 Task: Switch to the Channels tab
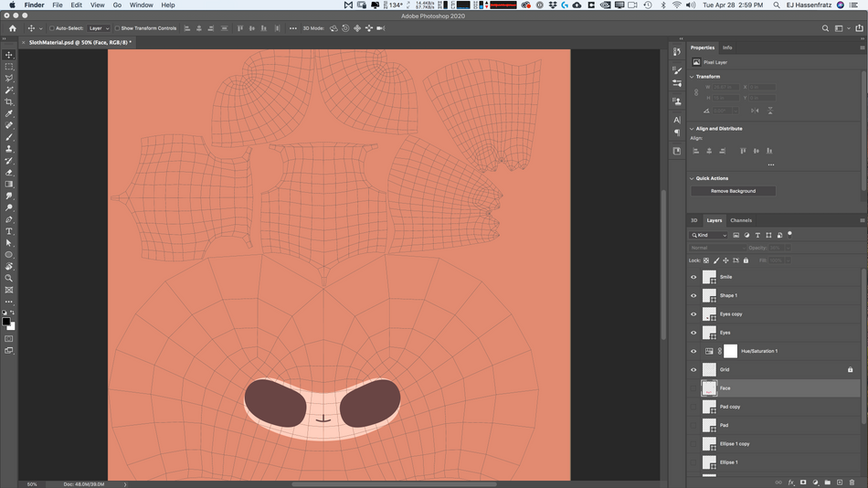click(x=741, y=220)
